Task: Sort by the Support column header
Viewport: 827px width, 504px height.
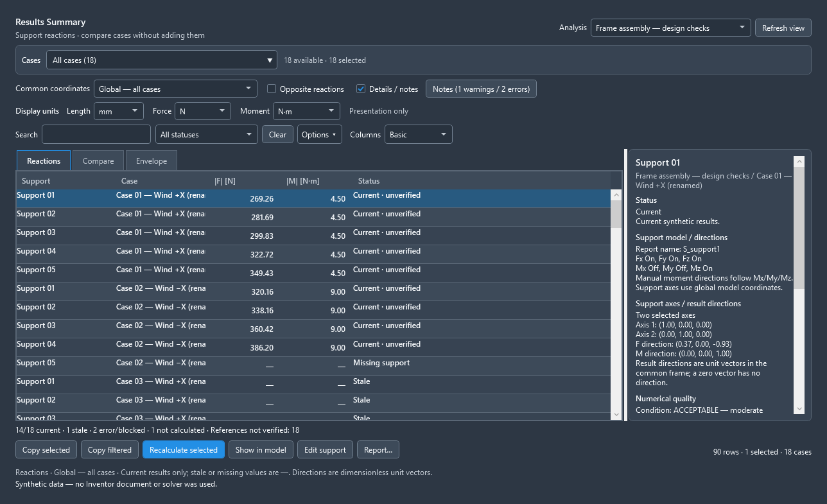Action: [x=66, y=181]
